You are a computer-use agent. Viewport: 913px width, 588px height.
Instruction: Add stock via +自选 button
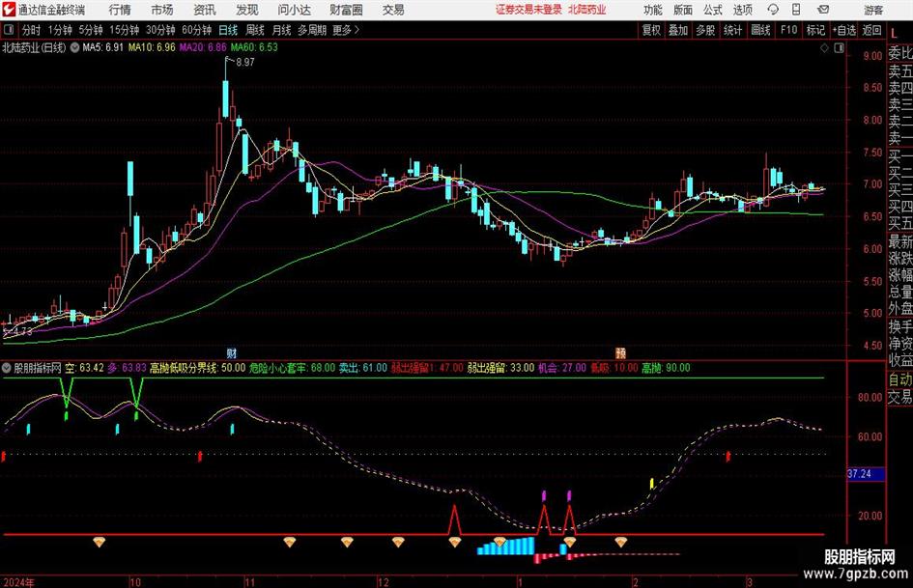click(844, 30)
